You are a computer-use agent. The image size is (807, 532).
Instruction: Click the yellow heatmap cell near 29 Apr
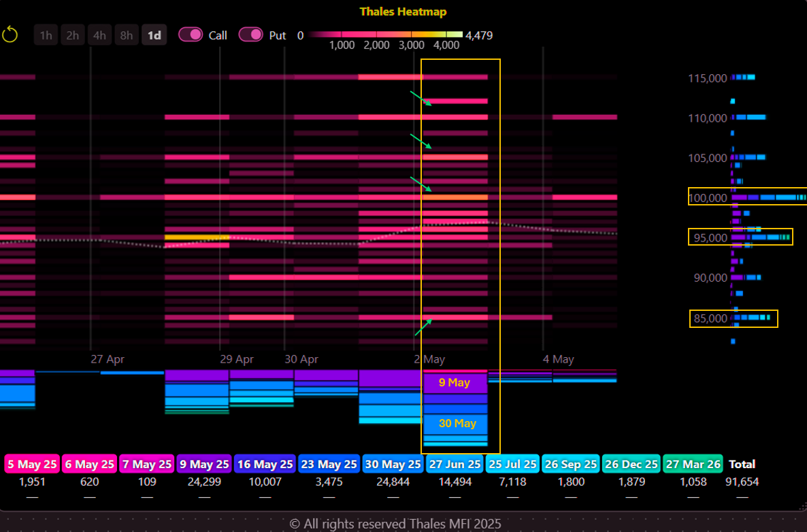coord(197,237)
